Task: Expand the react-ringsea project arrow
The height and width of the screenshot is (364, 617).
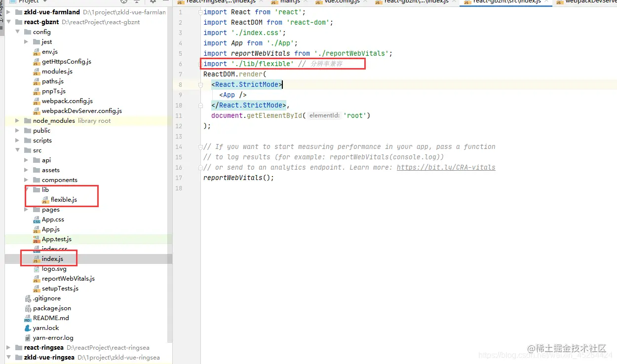Action: (x=9, y=348)
